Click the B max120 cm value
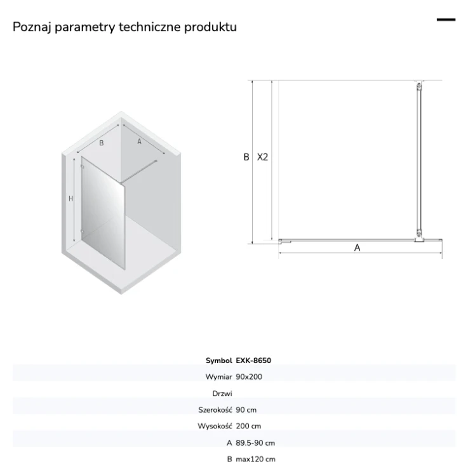This screenshot has height=476, width=468. (255, 459)
